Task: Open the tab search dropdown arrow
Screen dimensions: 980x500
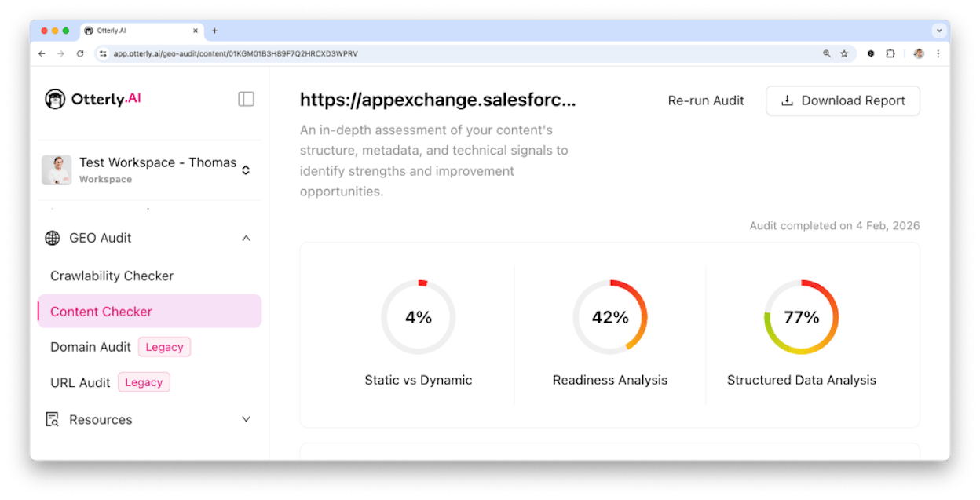Action: [x=938, y=31]
